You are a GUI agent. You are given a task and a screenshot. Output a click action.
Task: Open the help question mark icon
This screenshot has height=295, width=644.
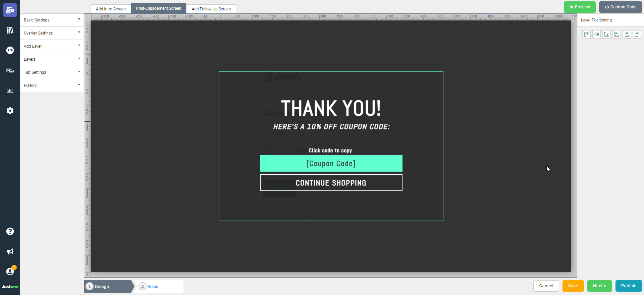pyautogui.click(x=10, y=231)
